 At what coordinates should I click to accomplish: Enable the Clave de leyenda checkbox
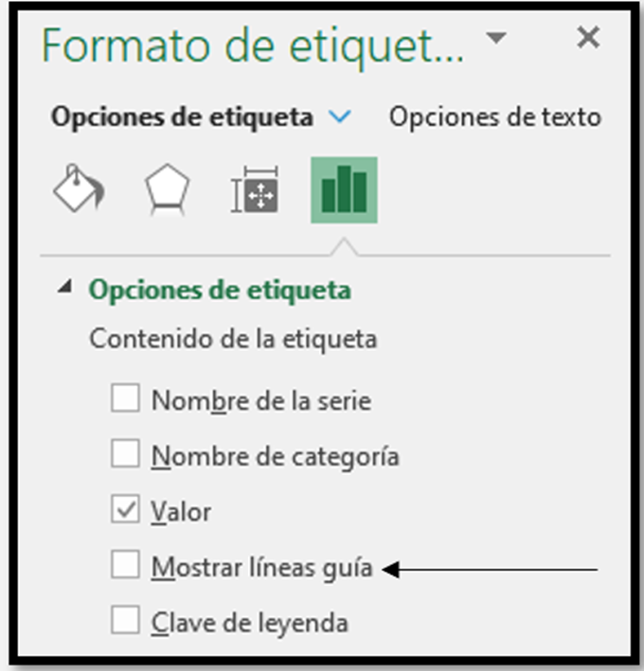[125, 620]
